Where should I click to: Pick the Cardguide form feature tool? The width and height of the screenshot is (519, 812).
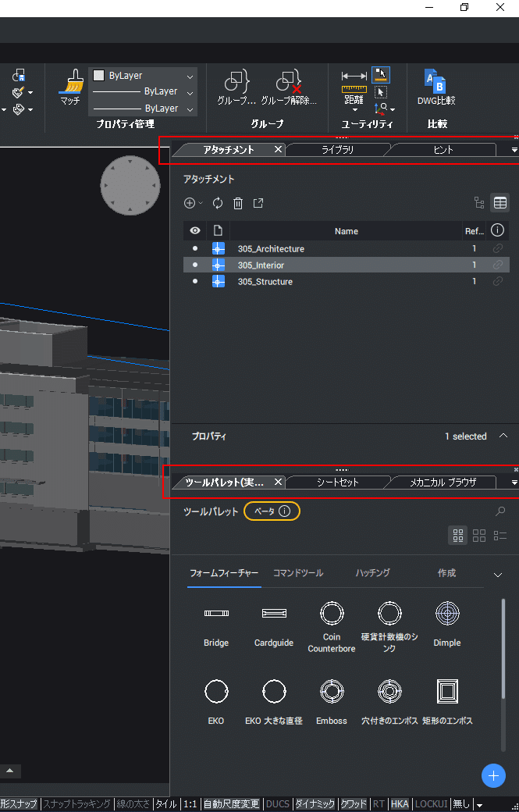pyautogui.click(x=274, y=625)
